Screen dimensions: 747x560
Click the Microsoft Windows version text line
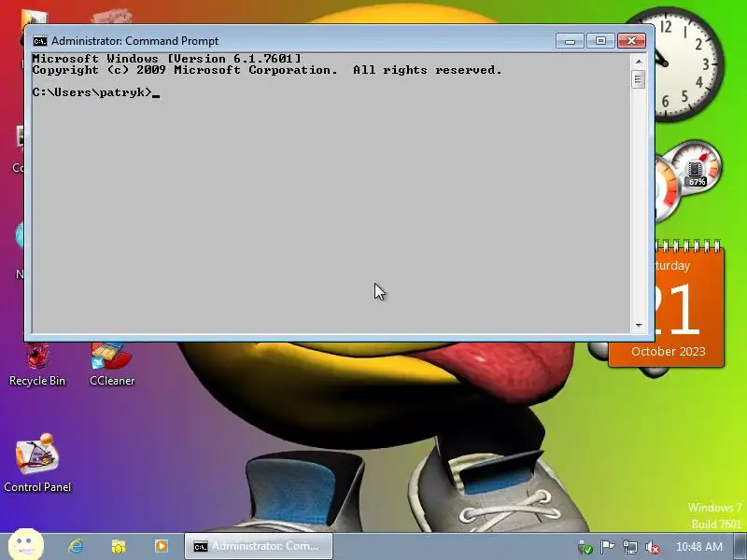167,59
